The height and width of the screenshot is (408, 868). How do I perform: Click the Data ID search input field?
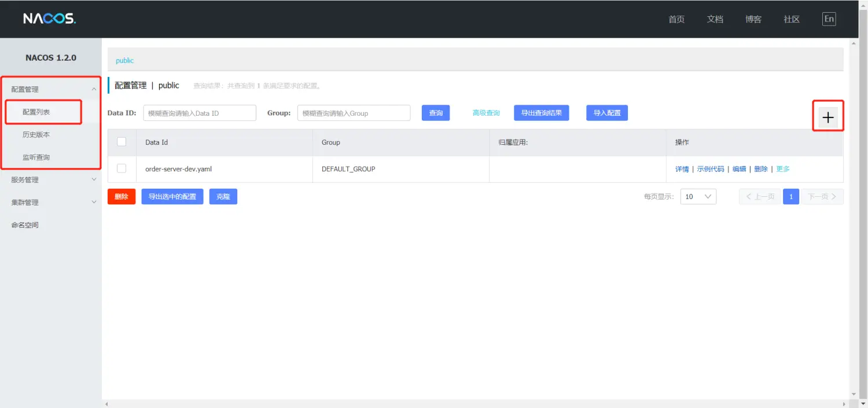(x=199, y=113)
